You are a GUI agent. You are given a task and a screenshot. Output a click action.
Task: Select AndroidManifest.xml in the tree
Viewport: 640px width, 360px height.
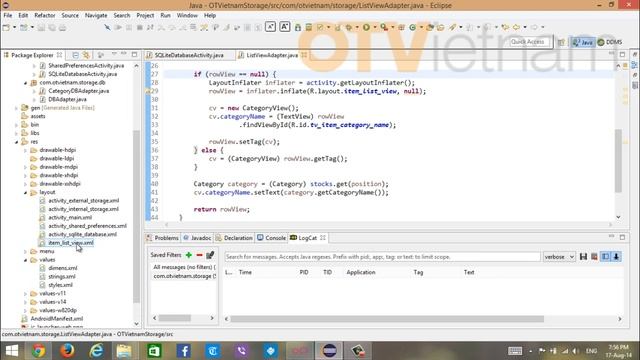coord(57,319)
